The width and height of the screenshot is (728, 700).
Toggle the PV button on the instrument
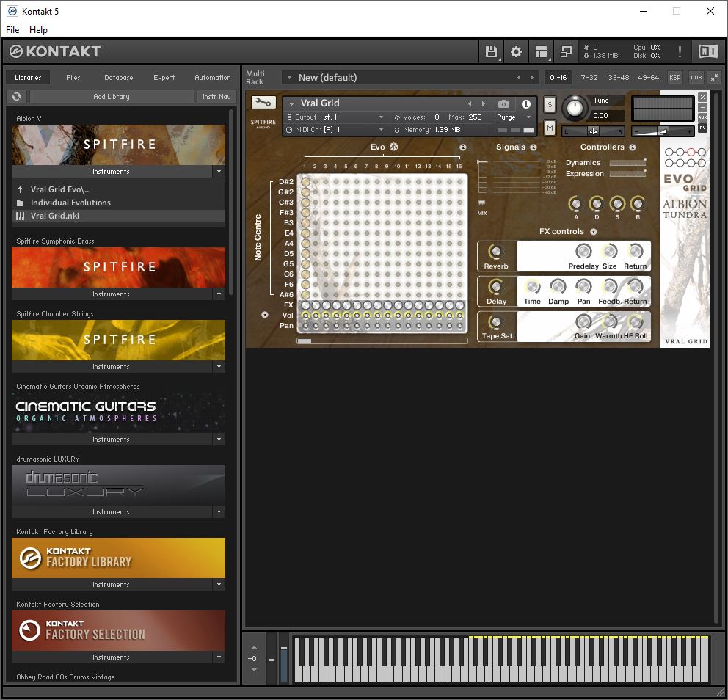(702, 128)
